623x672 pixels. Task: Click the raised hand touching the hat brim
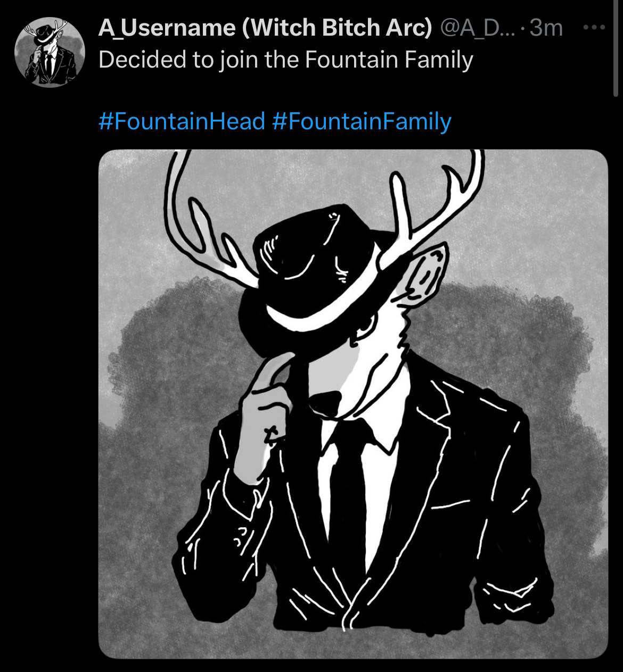pyautogui.click(x=266, y=410)
